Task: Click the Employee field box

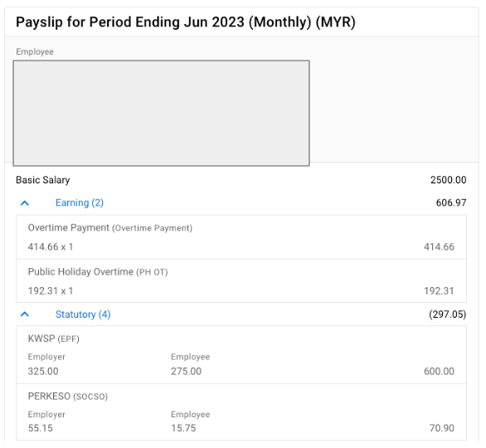Action: 161,113
